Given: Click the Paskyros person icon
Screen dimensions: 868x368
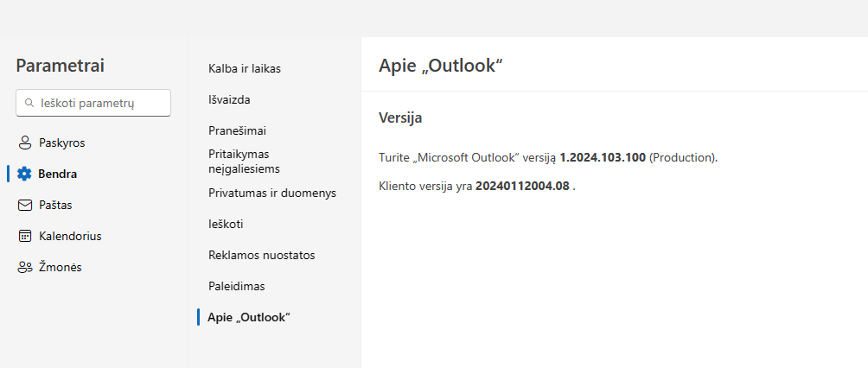Looking at the screenshot, I should [25, 143].
